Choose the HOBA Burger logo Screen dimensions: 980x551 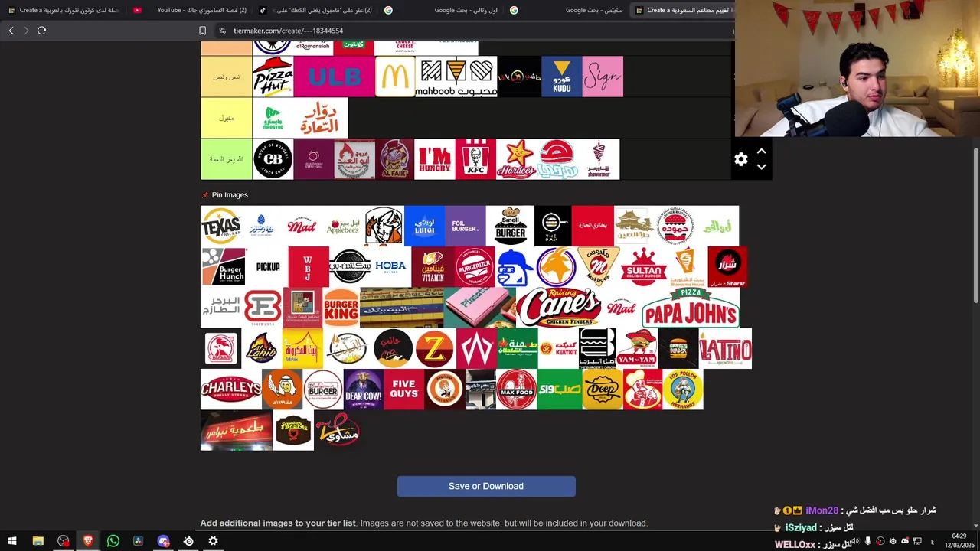390,266
